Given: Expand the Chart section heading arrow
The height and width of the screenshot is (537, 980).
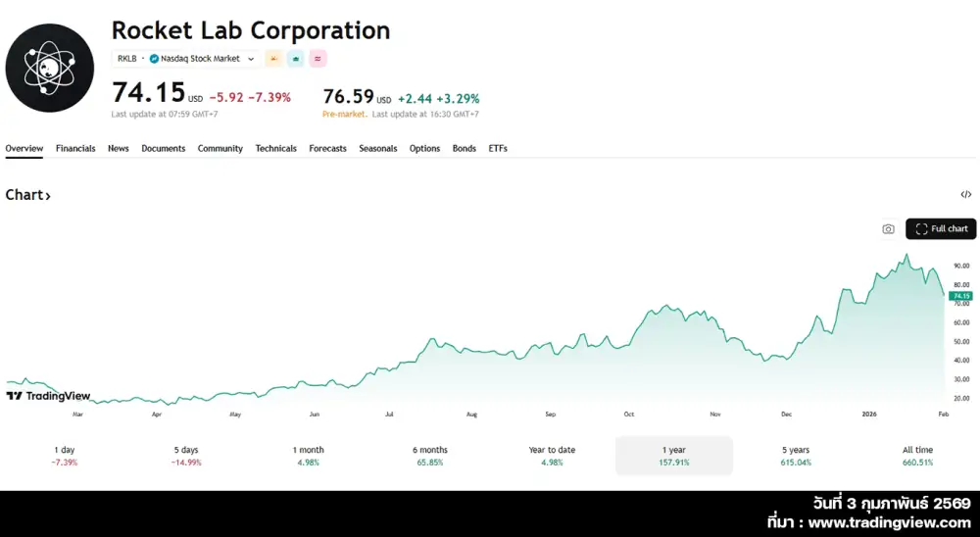Looking at the screenshot, I should 47,196.
